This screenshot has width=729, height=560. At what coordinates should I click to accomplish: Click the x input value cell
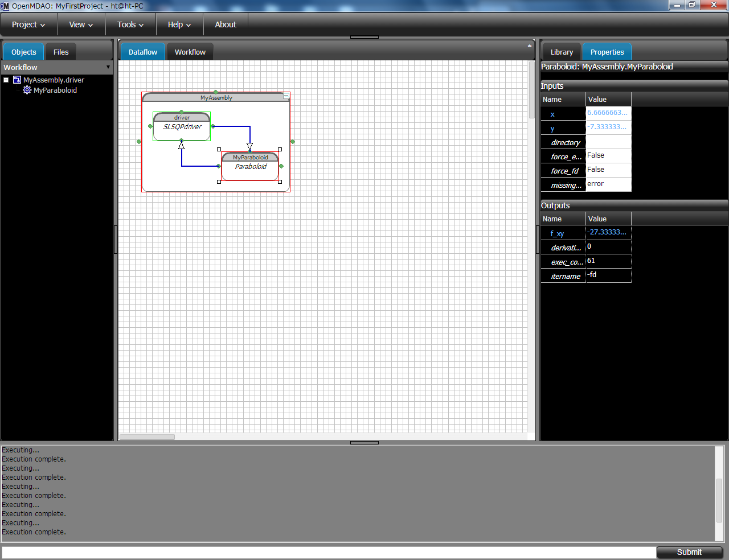[x=608, y=113]
